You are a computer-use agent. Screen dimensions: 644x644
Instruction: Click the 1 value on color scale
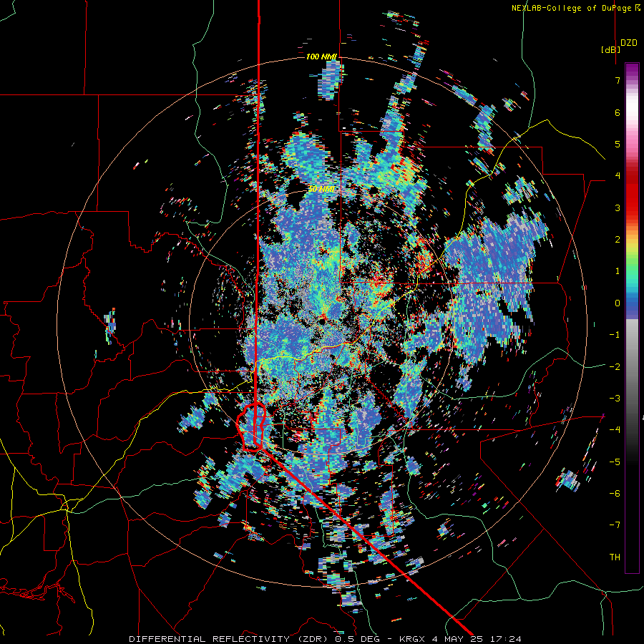pyautogui.click(x=618, y=271)
